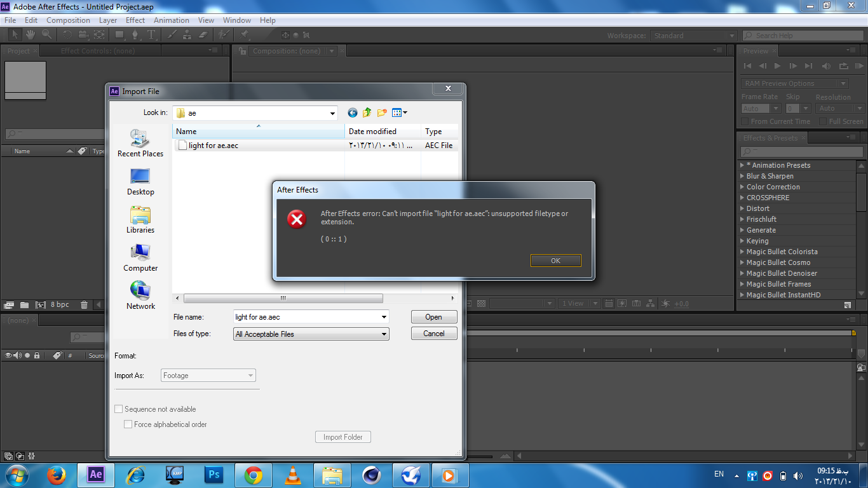Select the Clone Stamp tool
The height and width of the screenshot is (488, 868).
point(187,35)
